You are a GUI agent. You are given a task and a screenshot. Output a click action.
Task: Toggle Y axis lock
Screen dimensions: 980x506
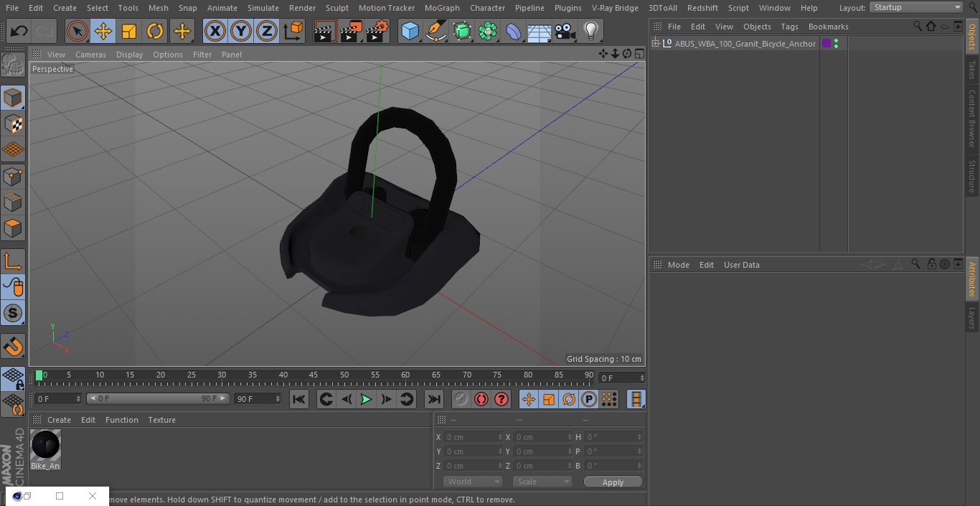coord(241,32)
